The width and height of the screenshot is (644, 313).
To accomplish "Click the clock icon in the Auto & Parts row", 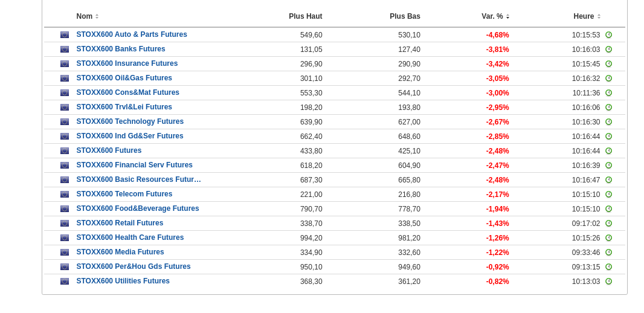I will click(x=608, y=35).
